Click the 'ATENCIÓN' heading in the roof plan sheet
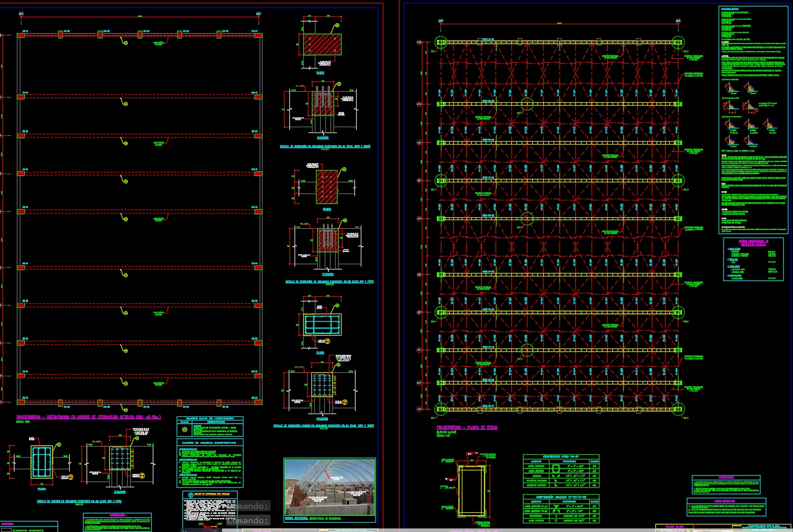 [725, 478]
